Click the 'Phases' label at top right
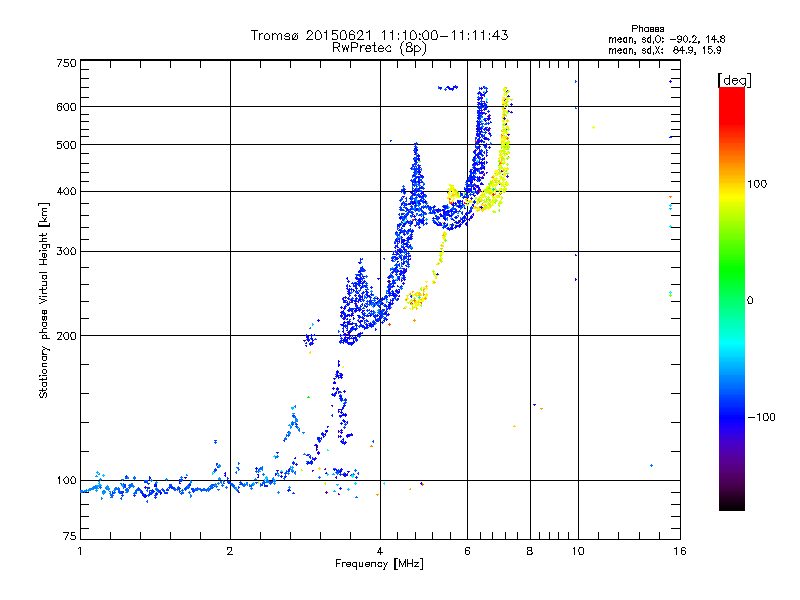 pos(647,29)
